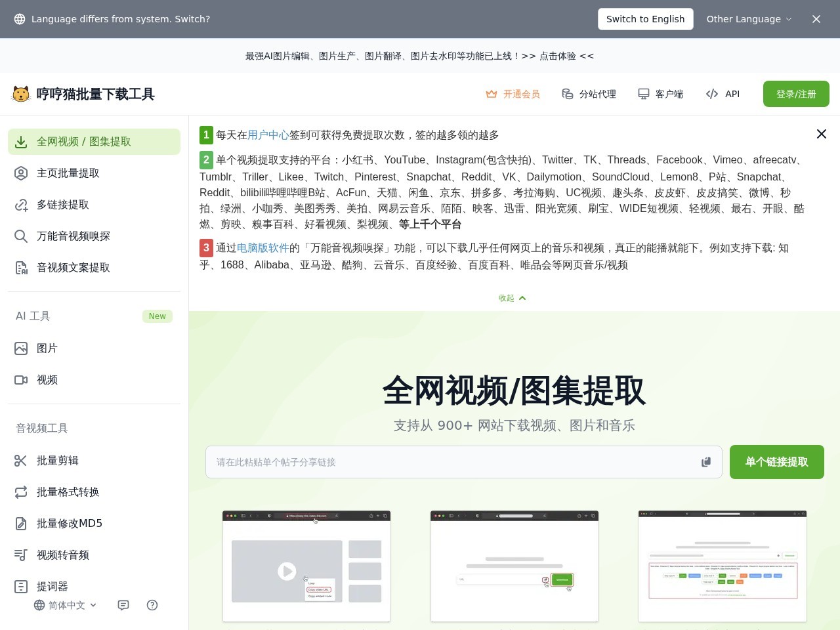
Task: Open the 用户中心 link in notice
Action: (268, 135)
